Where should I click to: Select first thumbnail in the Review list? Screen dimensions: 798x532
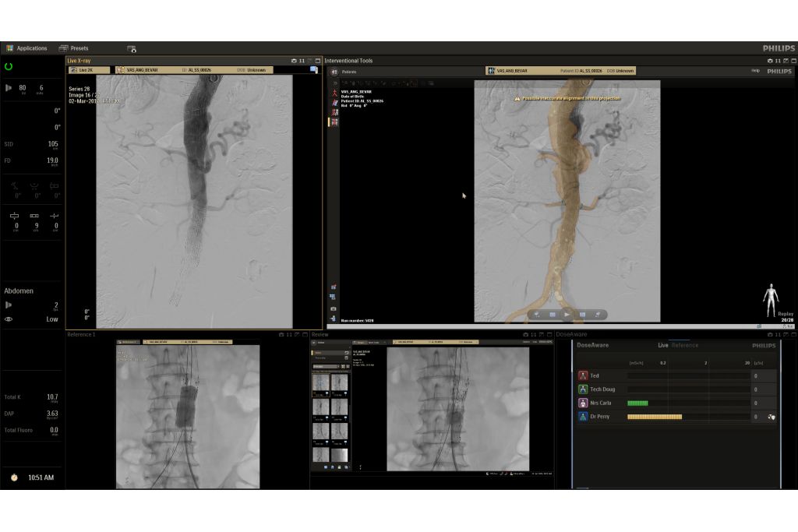pos(320,382)
